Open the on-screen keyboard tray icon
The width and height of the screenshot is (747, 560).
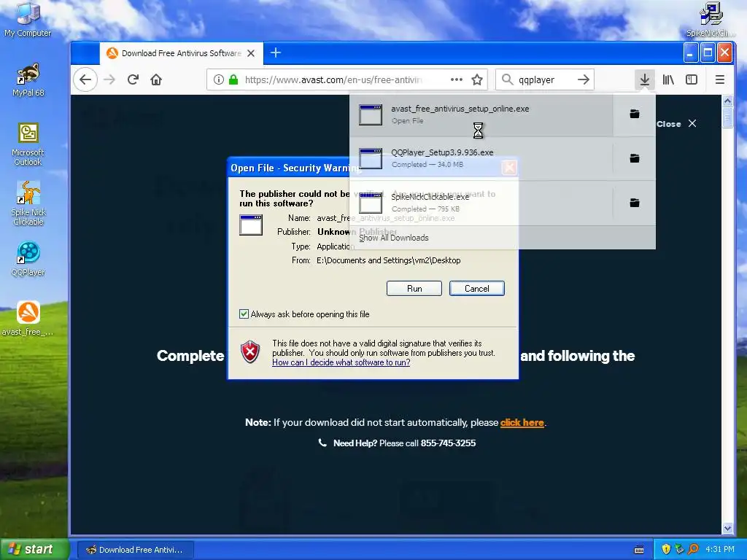coord(639,550)
